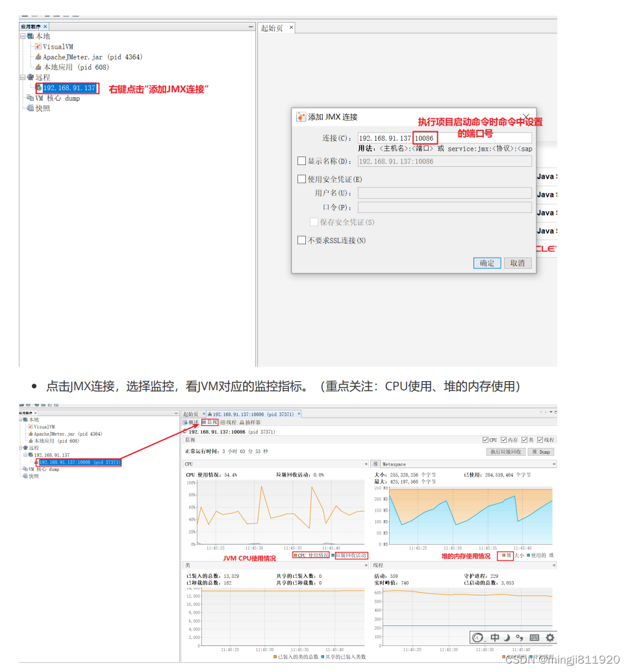The height and width of the screenshot is (672, 630).
Task: Collapse 远程 node in lower tree
Action: [20, 448]
